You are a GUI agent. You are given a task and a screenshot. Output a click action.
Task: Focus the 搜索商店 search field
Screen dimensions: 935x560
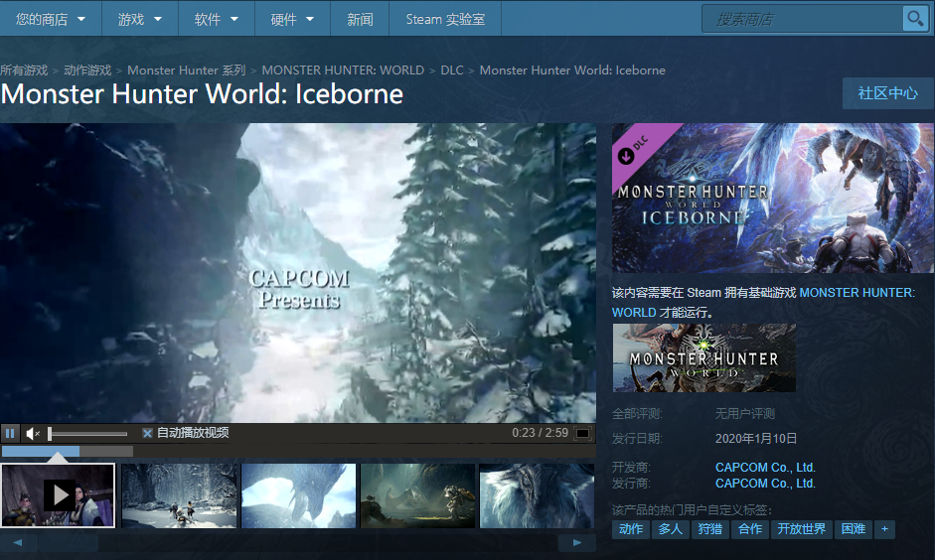(803, 19)
